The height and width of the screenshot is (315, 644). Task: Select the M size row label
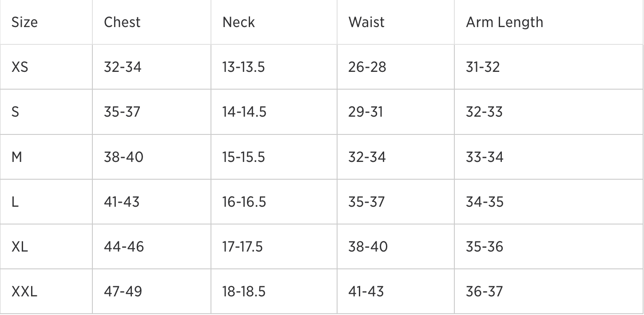click(17, 157)
